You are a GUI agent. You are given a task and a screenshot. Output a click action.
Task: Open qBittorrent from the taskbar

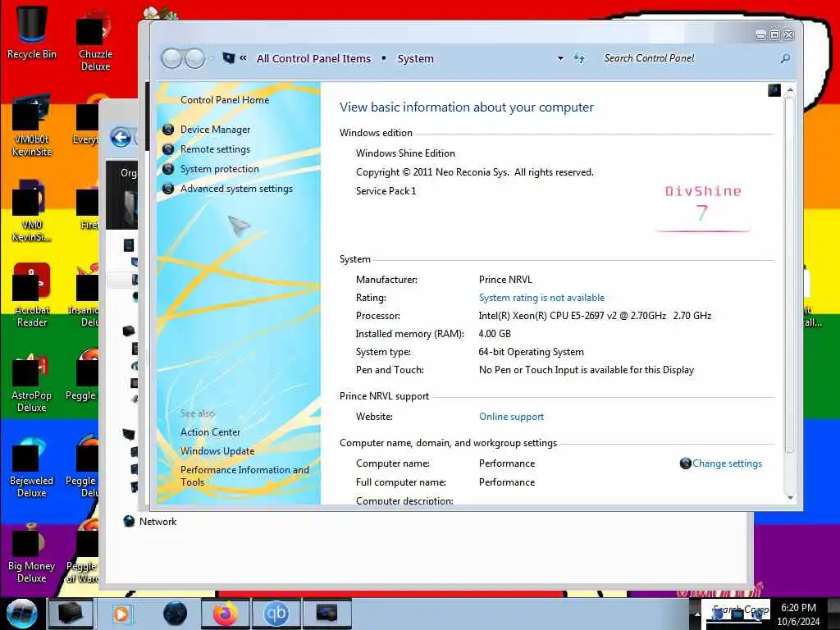click(276, 614)
